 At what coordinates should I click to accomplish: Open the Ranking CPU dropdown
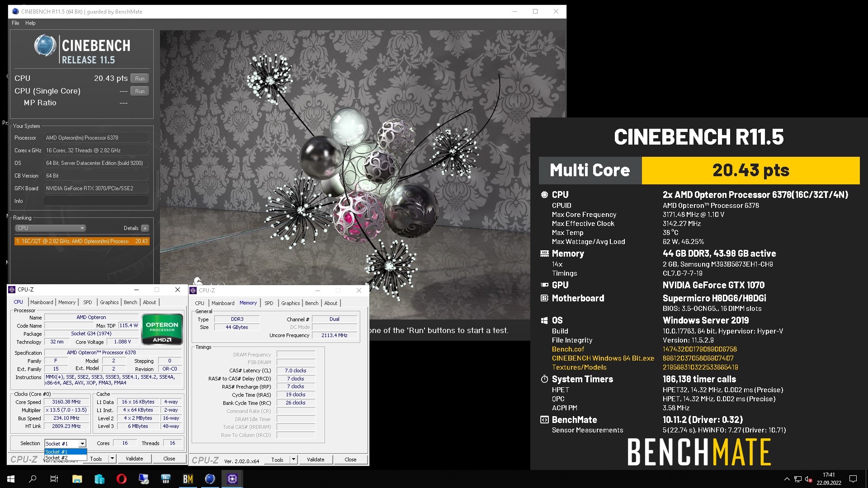[50, 228]
